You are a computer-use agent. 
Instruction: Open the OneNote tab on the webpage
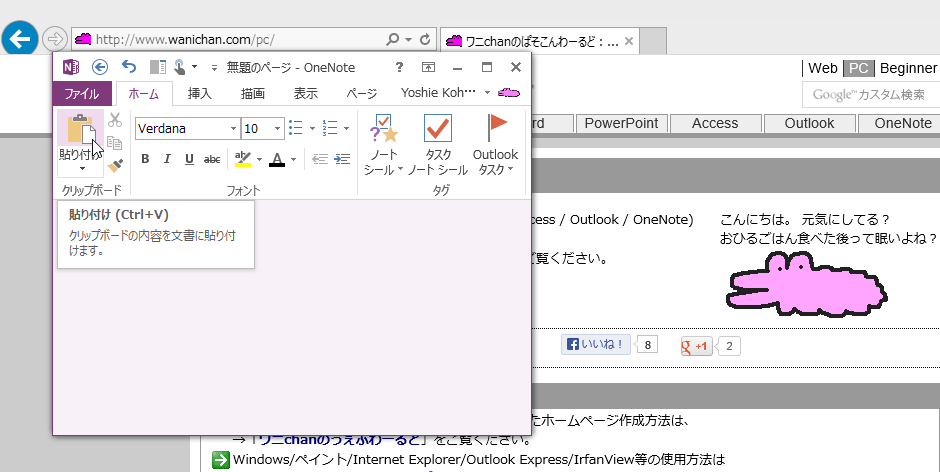pos(900,124)
